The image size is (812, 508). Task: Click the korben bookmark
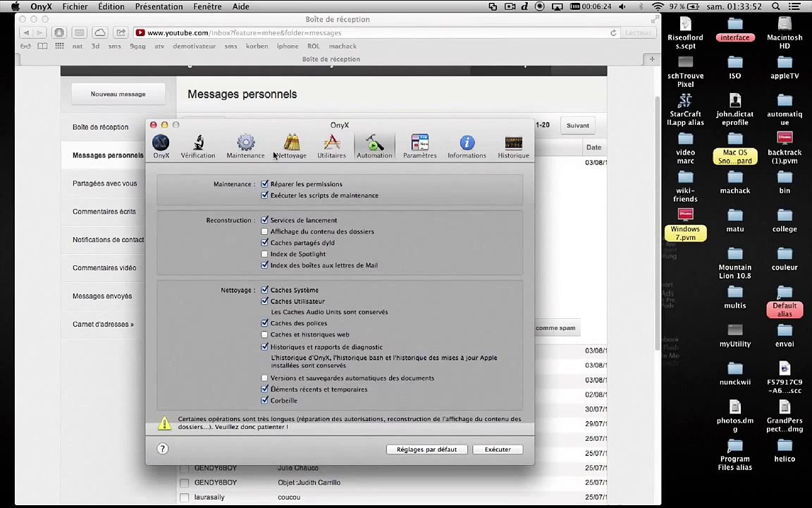257,46
